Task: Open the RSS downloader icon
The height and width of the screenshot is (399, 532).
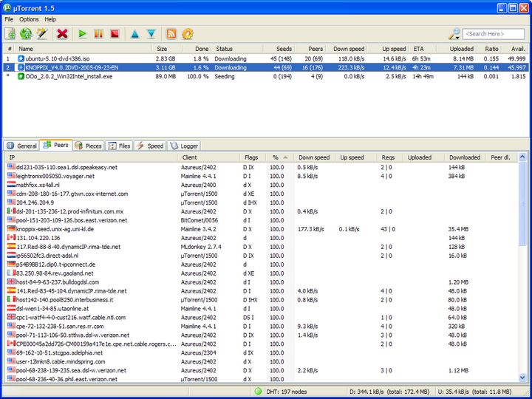Action: pos(171,33)
